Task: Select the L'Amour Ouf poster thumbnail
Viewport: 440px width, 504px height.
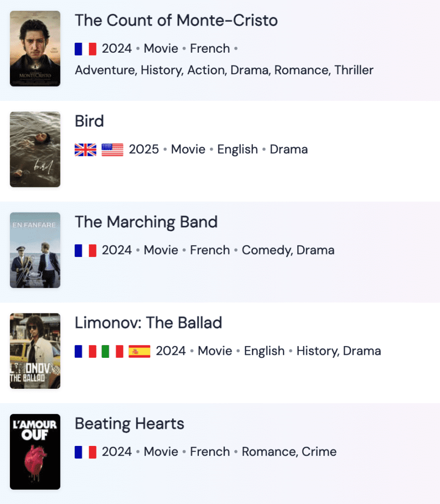Action: point(35,452)
